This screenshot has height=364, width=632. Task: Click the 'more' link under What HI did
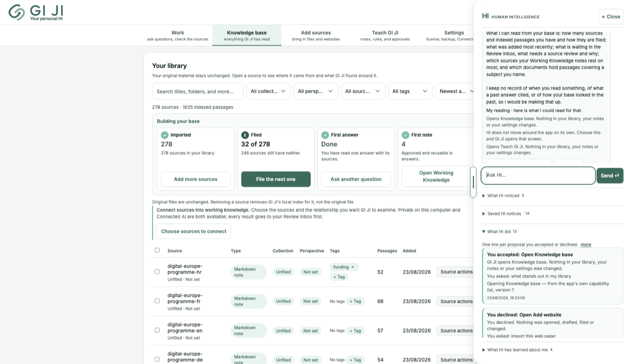(x=586, y=245)
